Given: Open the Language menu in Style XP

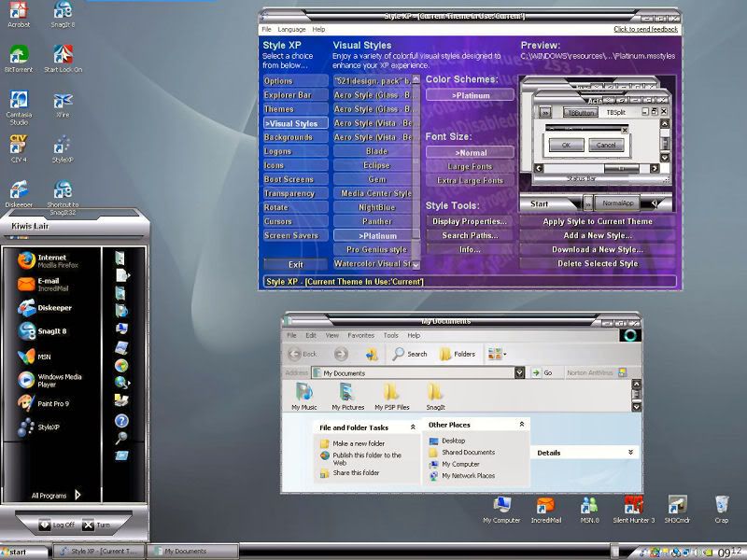Looking at the screenshot, I should 291,29.
